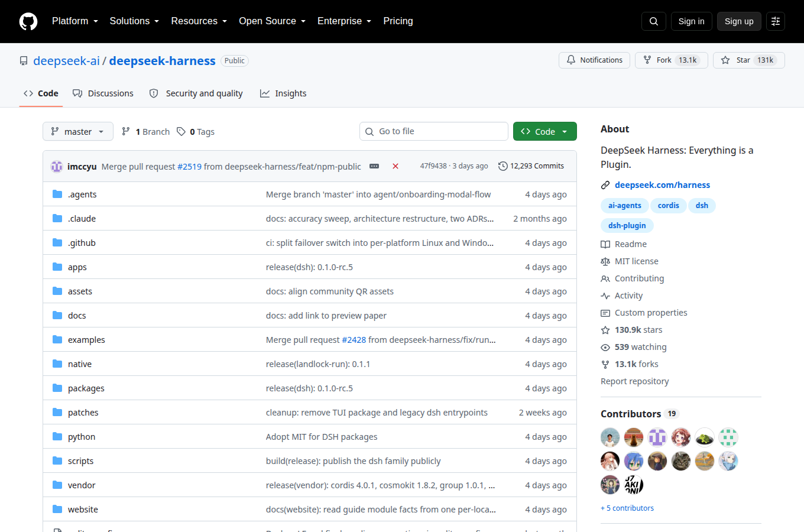
Task: Expand the Enterprise menu
Action: [x=344, y=21]
